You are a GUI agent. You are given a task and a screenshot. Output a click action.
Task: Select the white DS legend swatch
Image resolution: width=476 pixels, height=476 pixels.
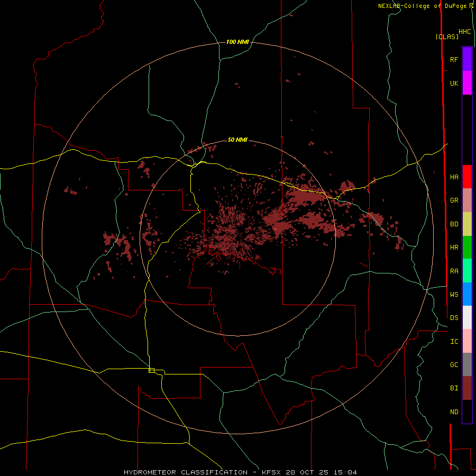click(467, 317)
